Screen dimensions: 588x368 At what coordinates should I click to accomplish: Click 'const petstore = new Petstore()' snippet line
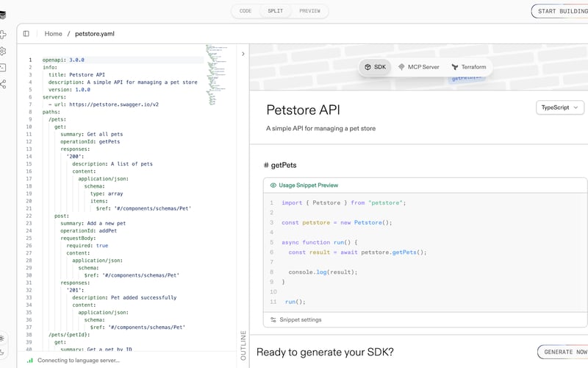pos(337,223)
